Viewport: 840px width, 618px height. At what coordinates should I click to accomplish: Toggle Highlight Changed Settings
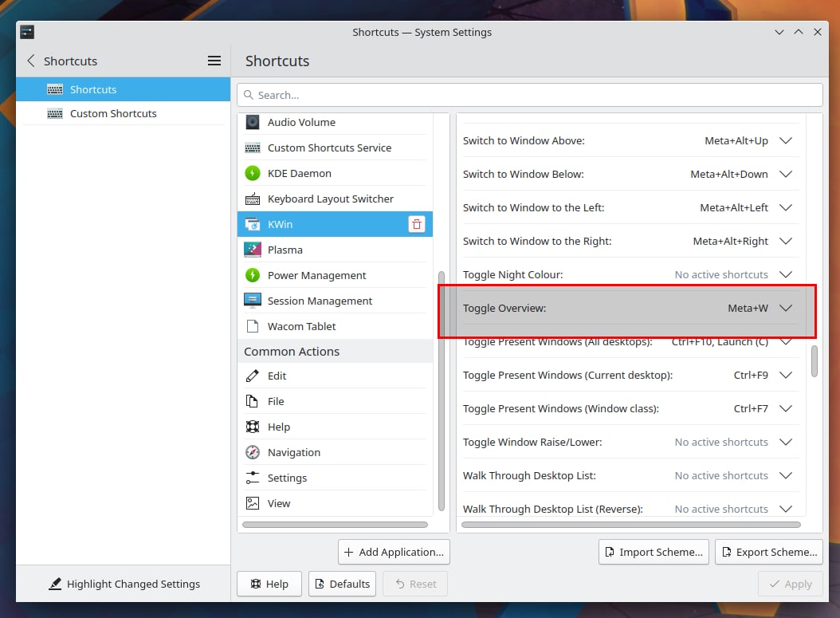pyautogui.click(x=124, y=584)
